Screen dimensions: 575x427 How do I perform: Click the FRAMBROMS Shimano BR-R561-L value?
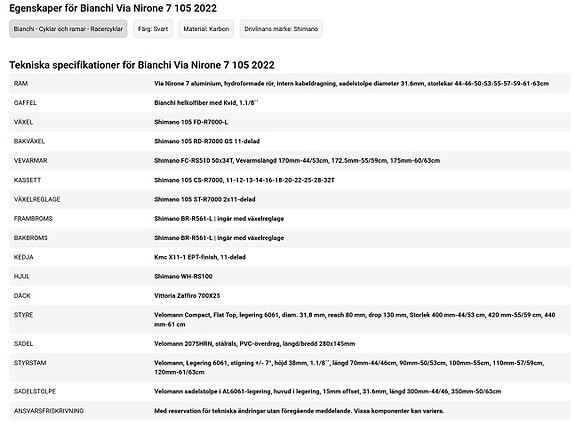219,219
